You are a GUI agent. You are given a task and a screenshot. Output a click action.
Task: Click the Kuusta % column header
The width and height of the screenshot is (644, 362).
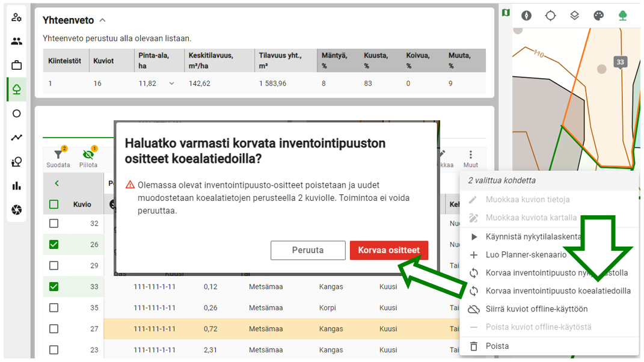[x=376, y=60]
